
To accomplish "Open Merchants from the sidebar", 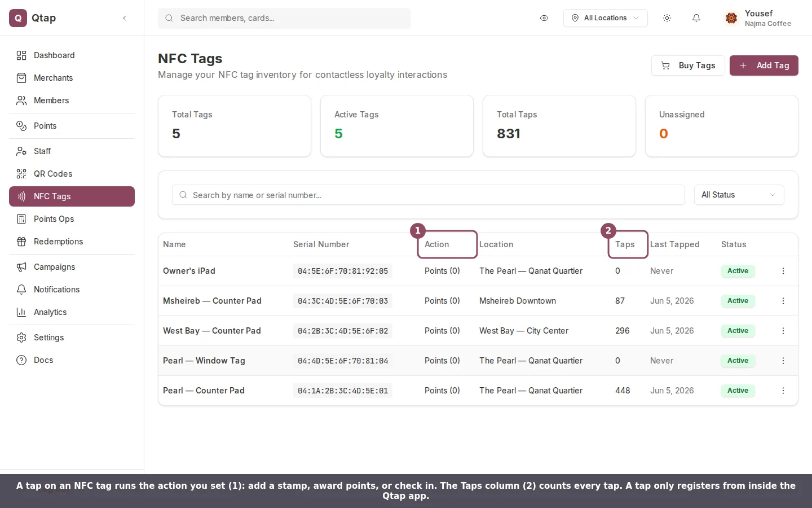I will (72, 78).
